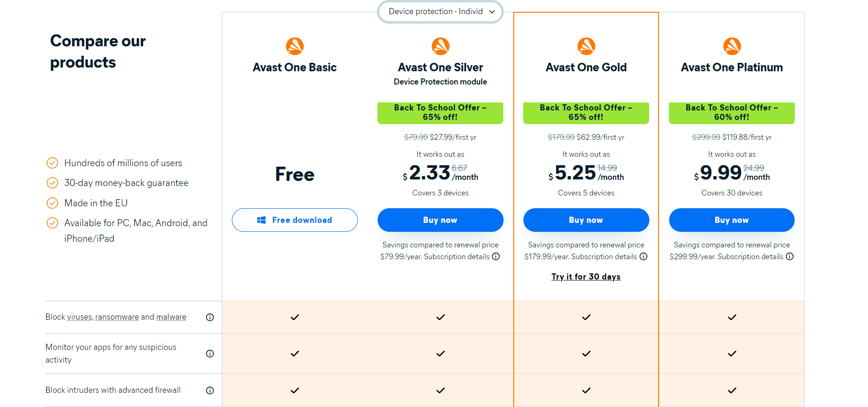Open the viruses link in feature list
This screenshot has height=407, width=868.
pos(79,317)
